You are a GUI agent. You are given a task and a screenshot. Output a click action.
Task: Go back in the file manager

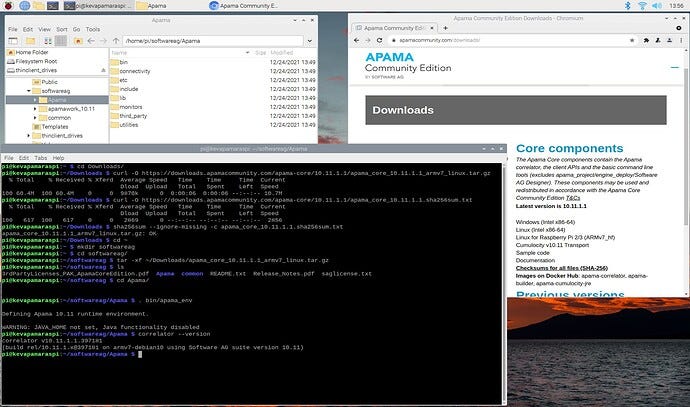(x=91, y=41)
